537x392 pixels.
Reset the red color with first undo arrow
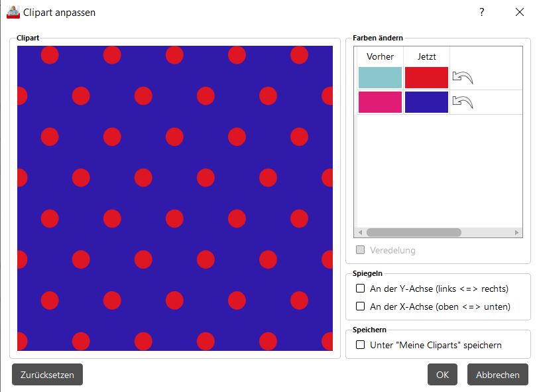(x=462, y=78)
